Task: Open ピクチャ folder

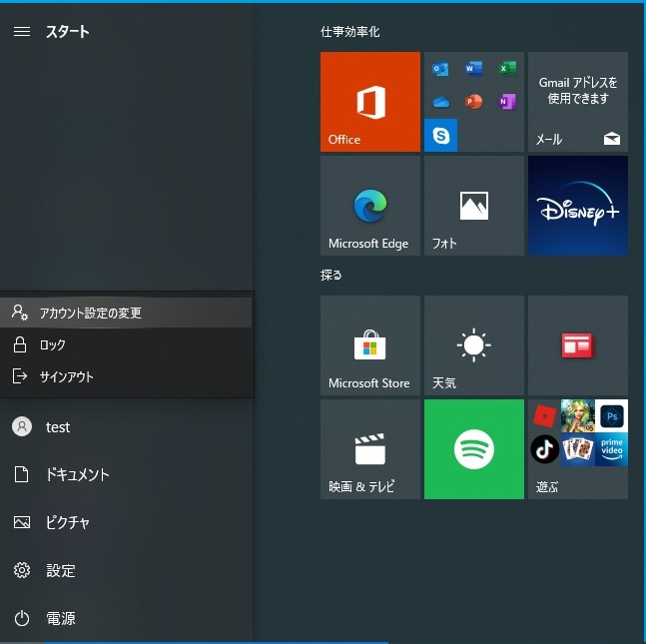Action: coord(126,522)
